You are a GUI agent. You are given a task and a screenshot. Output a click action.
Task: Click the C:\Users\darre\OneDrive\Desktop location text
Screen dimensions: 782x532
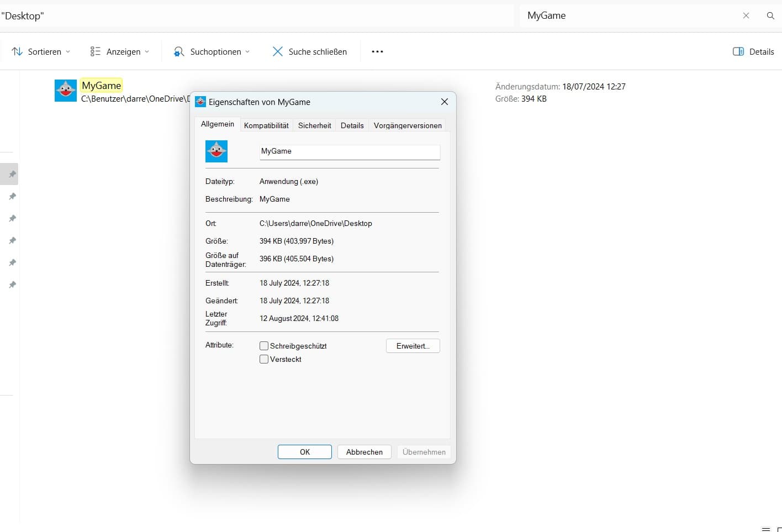(x=316, y=223)
